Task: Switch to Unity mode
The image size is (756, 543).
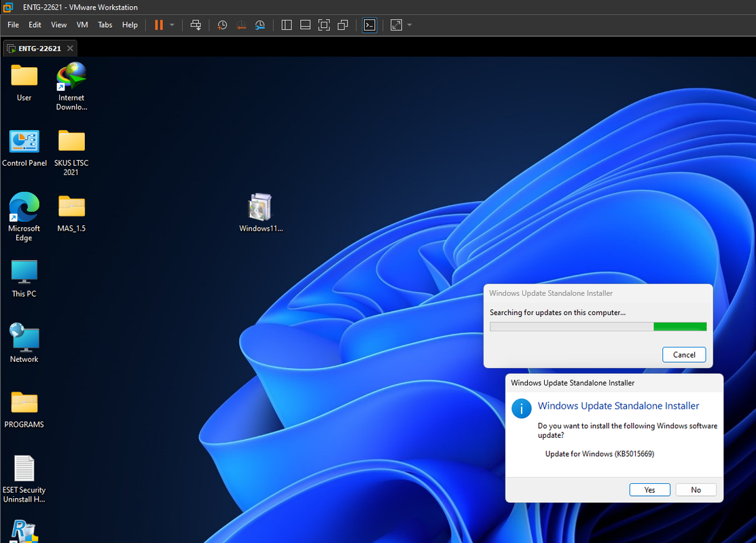Action: (343, 25)
